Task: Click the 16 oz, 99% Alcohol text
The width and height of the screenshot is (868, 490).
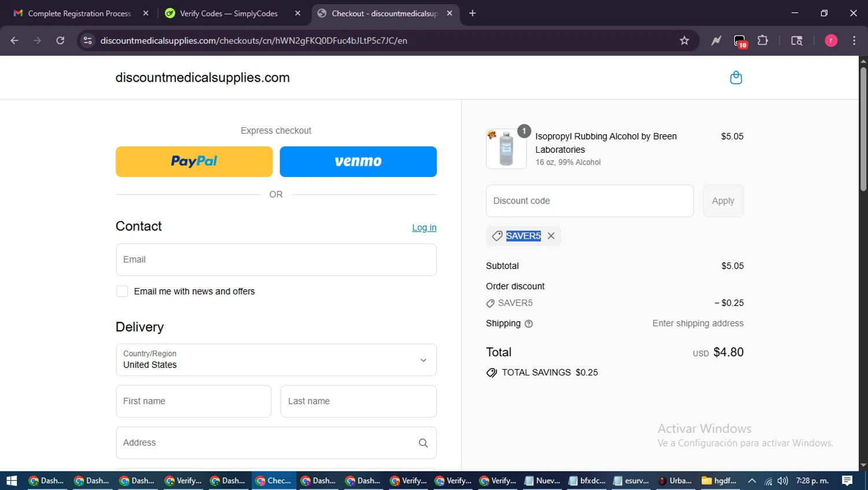Action: [x=568, y=163]
